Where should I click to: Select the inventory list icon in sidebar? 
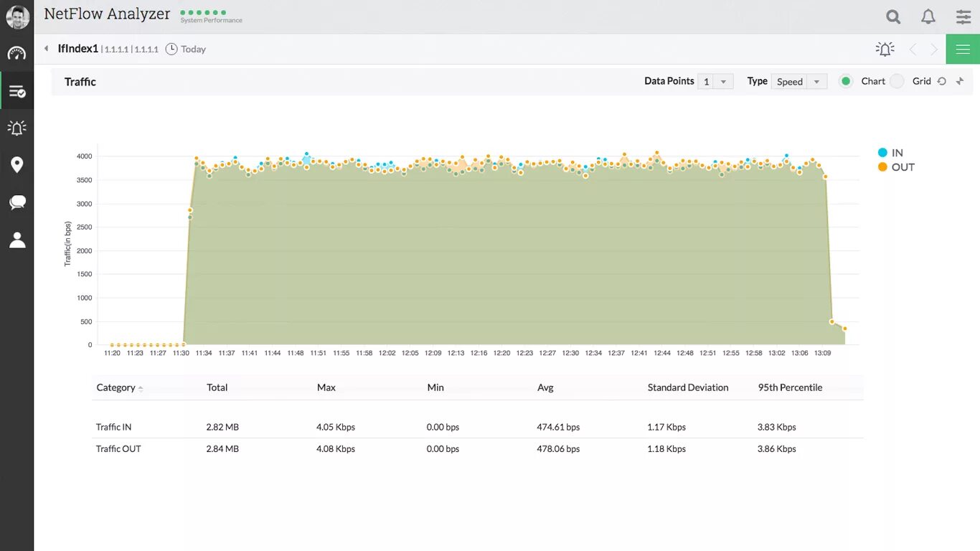coord(17,91)
